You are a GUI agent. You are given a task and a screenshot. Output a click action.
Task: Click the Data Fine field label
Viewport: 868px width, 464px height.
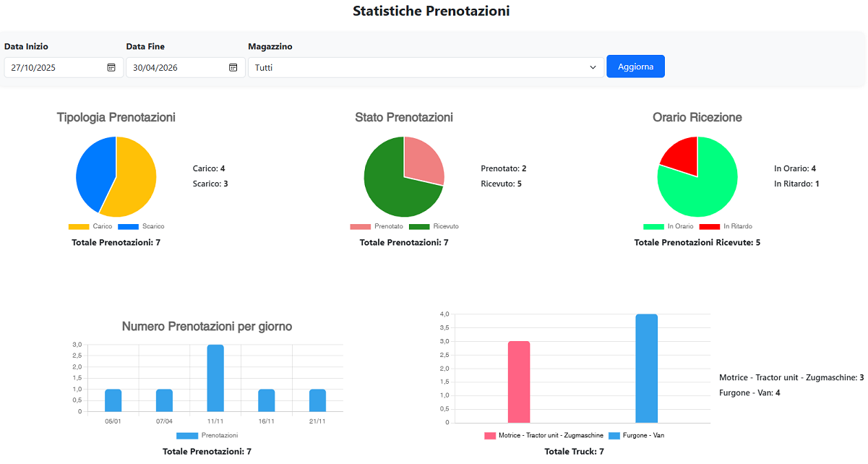(x=145, y=46)
